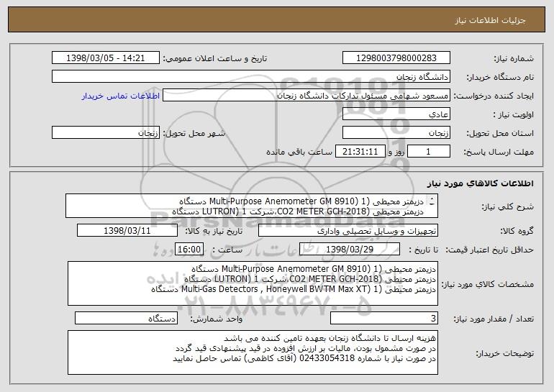Viewport: 554px width, 392px height.
Task: Click the remaining time field 21:31:11
Action: coord(360,152)
